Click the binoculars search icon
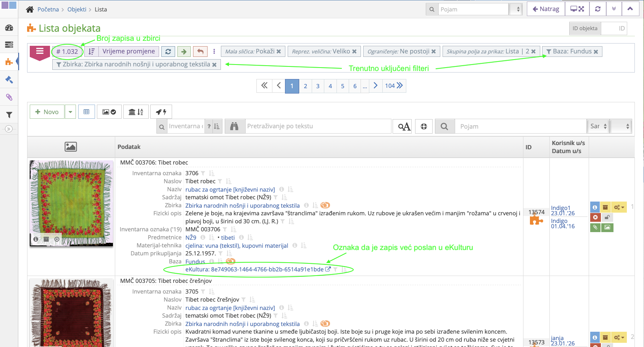644x347 pixels. [235, 126]
